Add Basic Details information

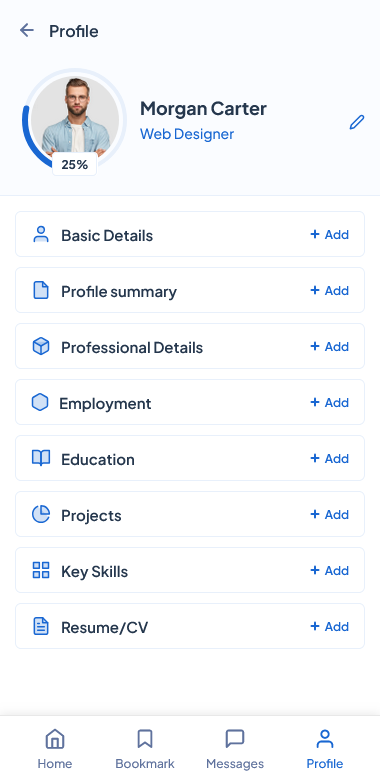[330, 234]
